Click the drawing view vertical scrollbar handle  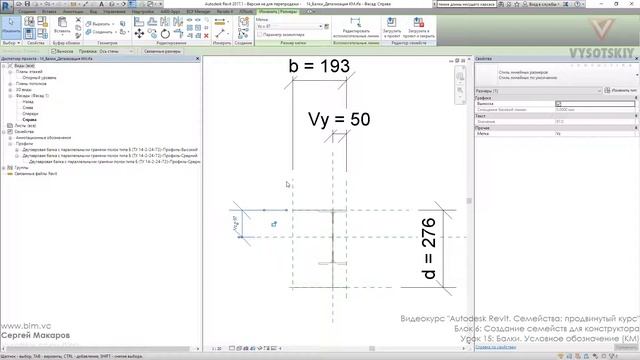tap(469, 201)
